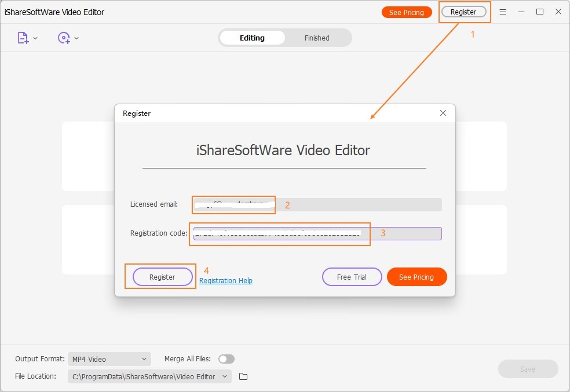Screen dimensions: 570x392
Task: Click See Pricing in the dialog
Action: 416,277
